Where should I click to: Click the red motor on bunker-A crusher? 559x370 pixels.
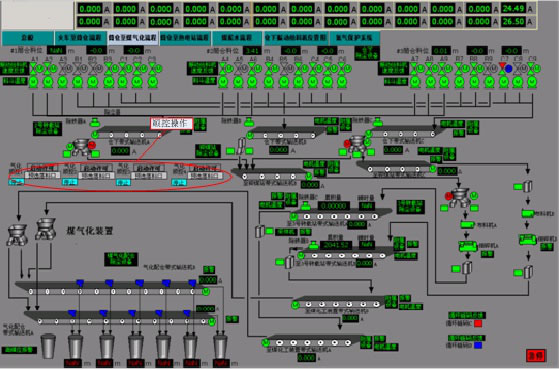coord(92,145)
